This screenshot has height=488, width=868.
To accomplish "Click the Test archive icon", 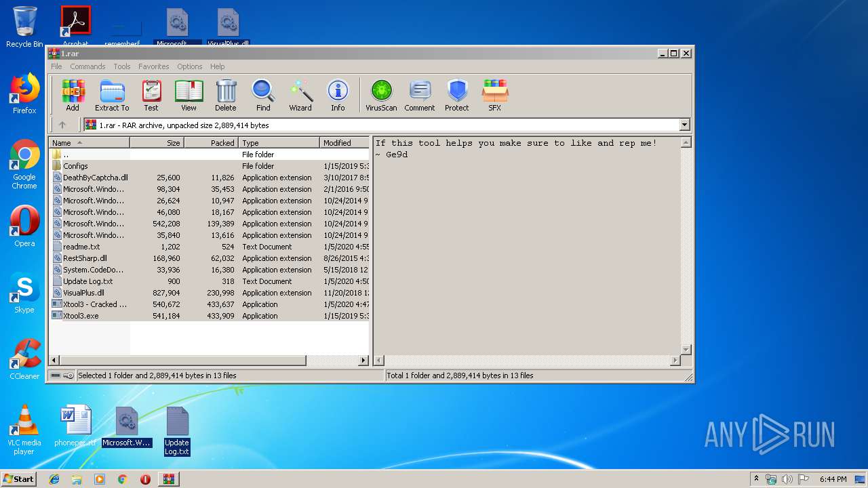I will [151, 96].
